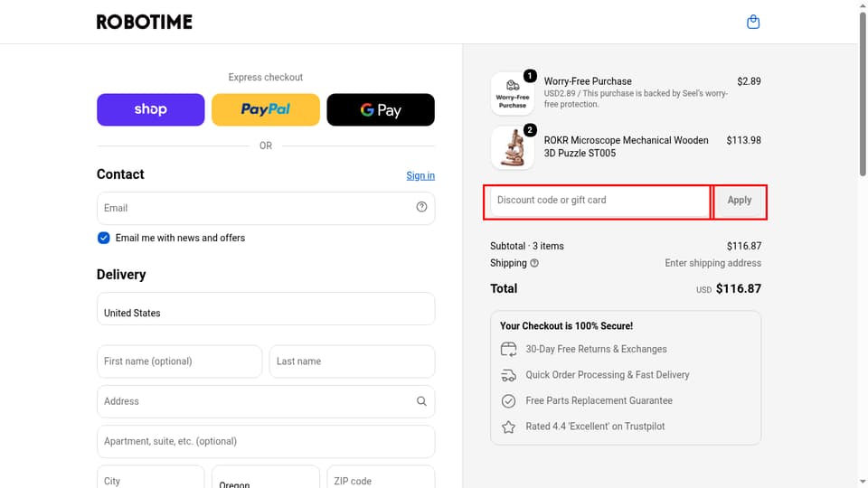
Task: Click the Delivery section heading
Action: pos(121,275)
